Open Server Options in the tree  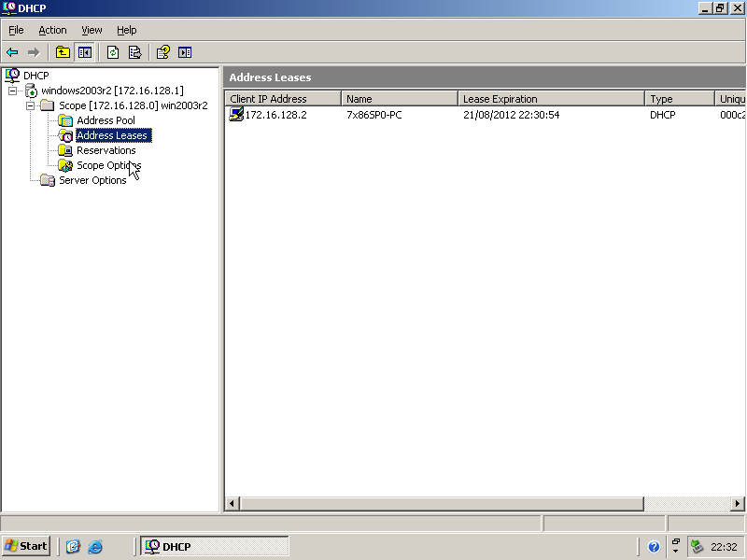pos(92,180)
